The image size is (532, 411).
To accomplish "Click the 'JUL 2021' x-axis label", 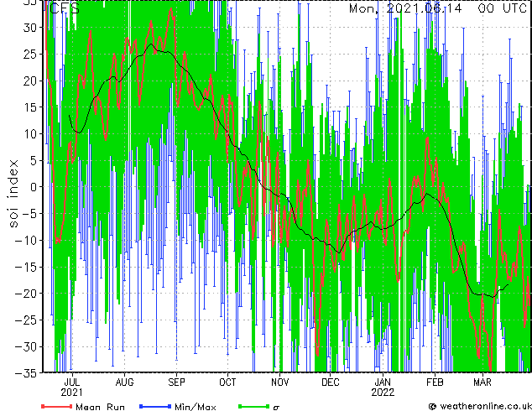I will tap(72, 388).
